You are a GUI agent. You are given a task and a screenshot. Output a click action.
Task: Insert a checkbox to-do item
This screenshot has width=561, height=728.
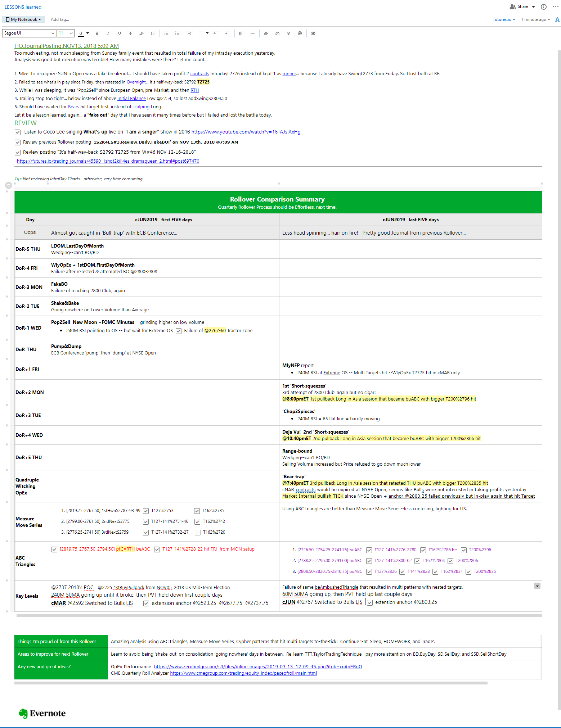(189, 33)
